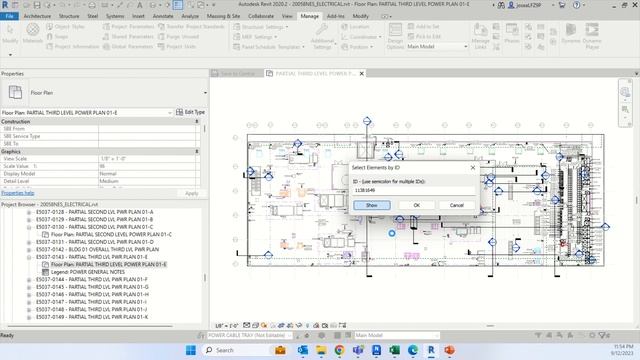Switch to the Systems ribbon tab

[115, 16]
